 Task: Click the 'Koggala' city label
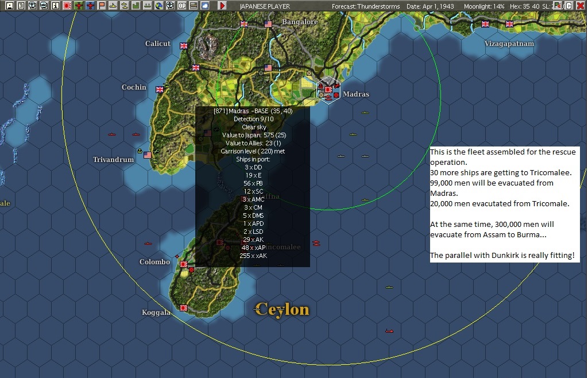[x=156, y=313]
